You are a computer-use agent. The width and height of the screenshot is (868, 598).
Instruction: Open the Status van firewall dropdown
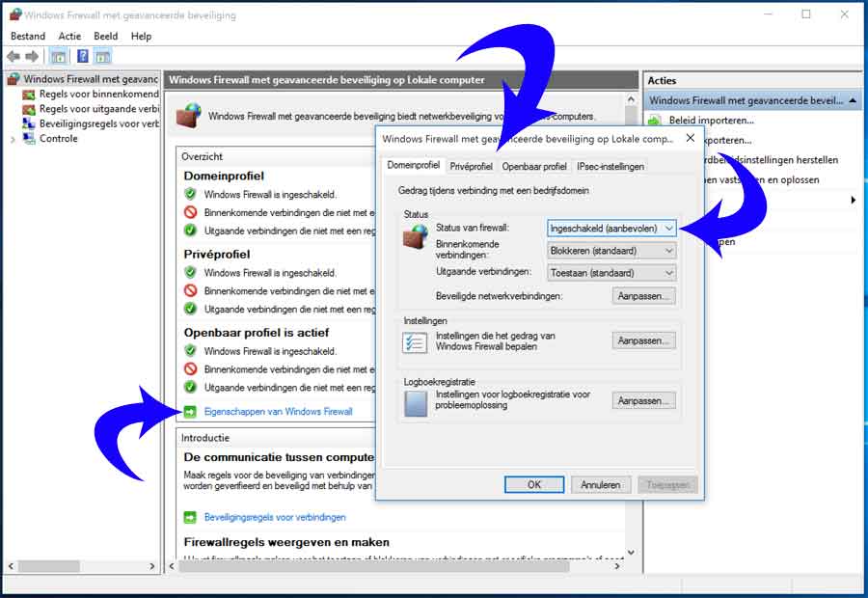(611, 229)
